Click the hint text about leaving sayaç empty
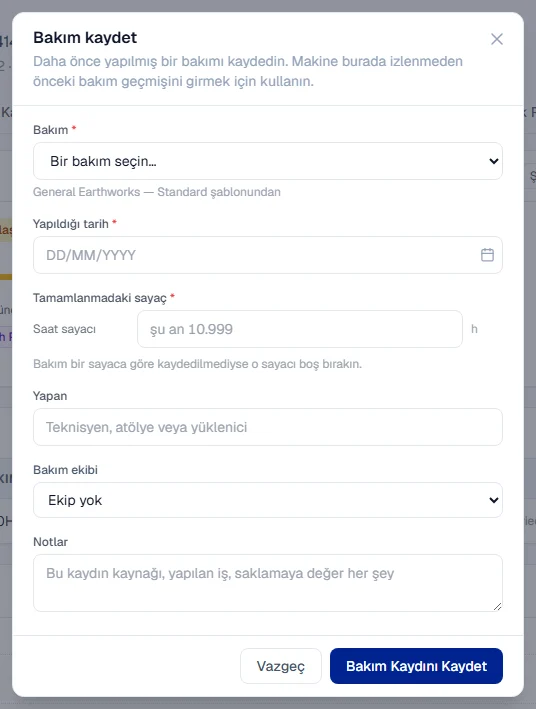The width and height of the screenshot is (536, 709). coord(197,364)
